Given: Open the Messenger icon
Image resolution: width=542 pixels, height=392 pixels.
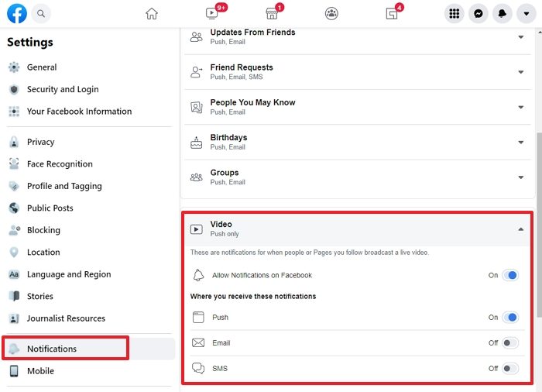Looking at the screenshot, I should pyautogui.click(x=478, y=13).
